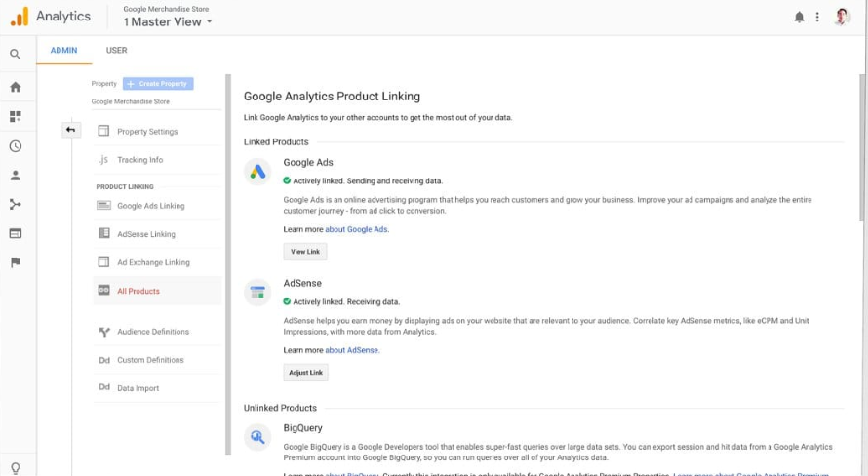
Task: Expand Audience Definitions in property menu
Action: [x=152, y=332]
